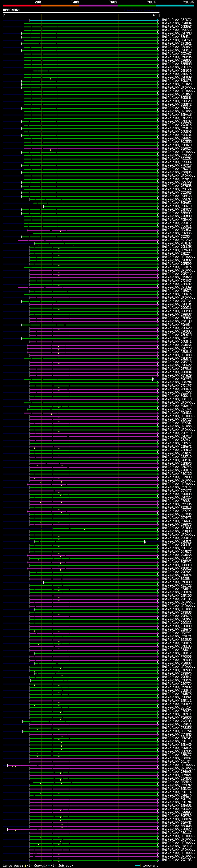Select hit label UniRef100_C5WRU5
197x868 pixels.
click(177, 57)
